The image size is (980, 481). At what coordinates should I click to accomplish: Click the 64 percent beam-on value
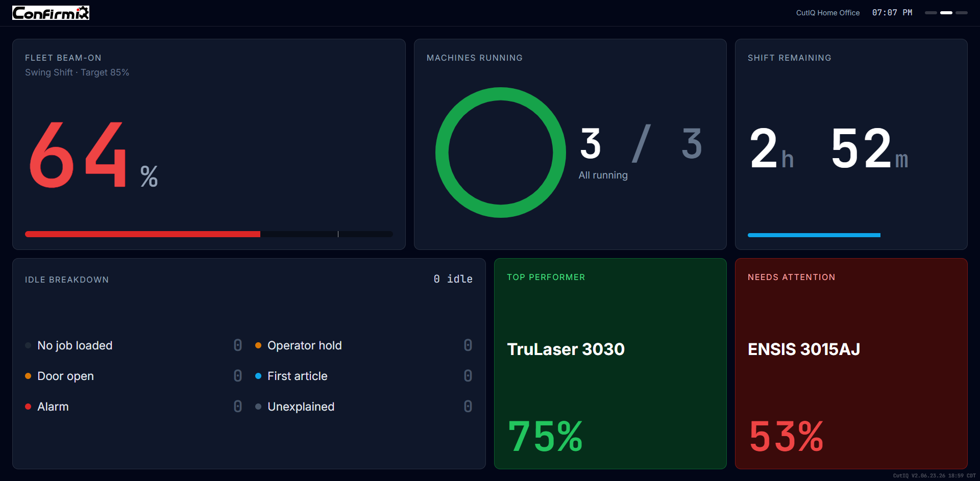(x=93, y=155)
